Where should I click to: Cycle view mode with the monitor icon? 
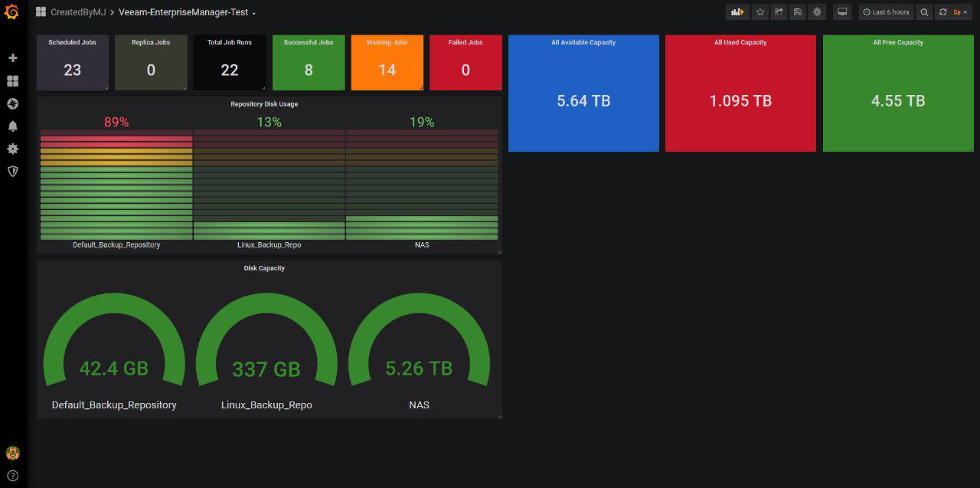(842, 12)
